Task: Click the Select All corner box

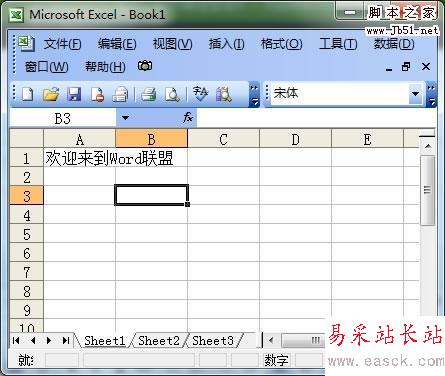Action: 27,139
